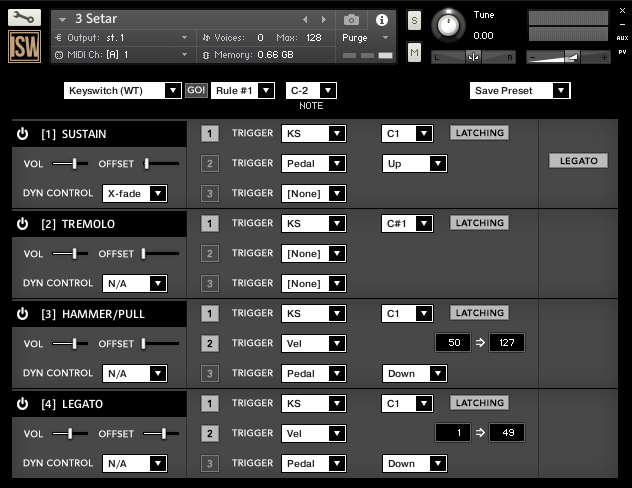Toggle power for TREMOLO articulation
This screenshot has height=488, width=632.
[x=22, y=224]
